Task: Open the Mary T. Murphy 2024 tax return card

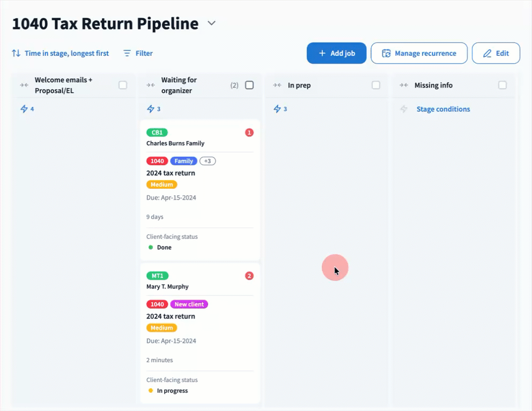Action: [x=171, y=316]
